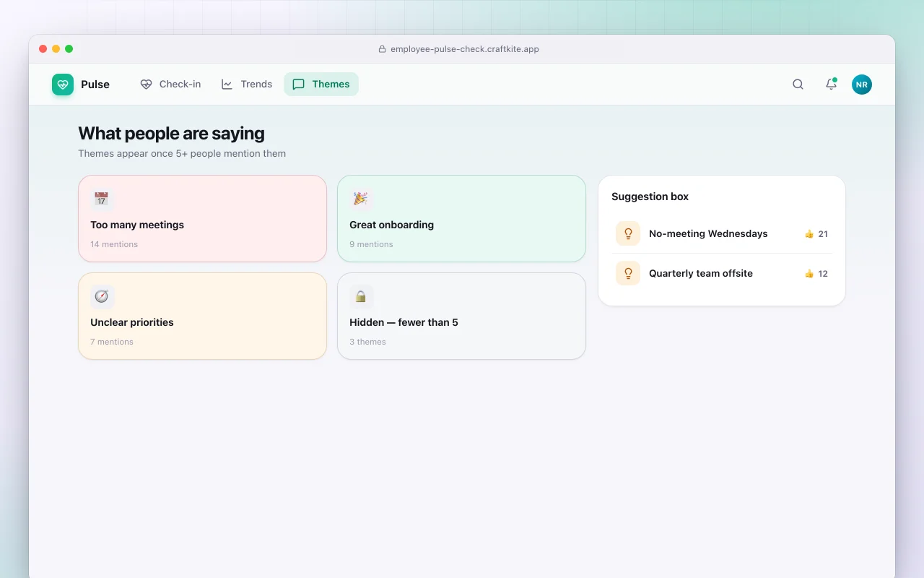This screenshot has width=924, height=578.
Task: Open the notifications bell icon
Action: click(831, 85)
